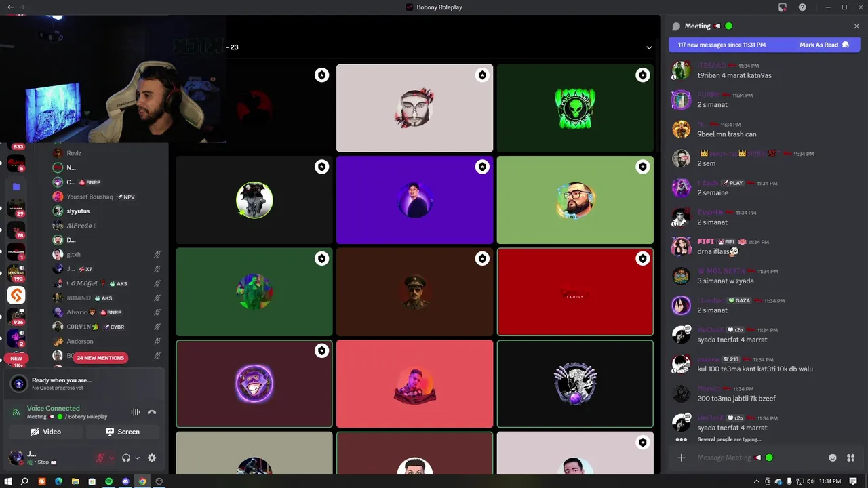868x488 pixels.
Task: Toggle muted mic icon beside MHAND
Action: coord(157,298)
